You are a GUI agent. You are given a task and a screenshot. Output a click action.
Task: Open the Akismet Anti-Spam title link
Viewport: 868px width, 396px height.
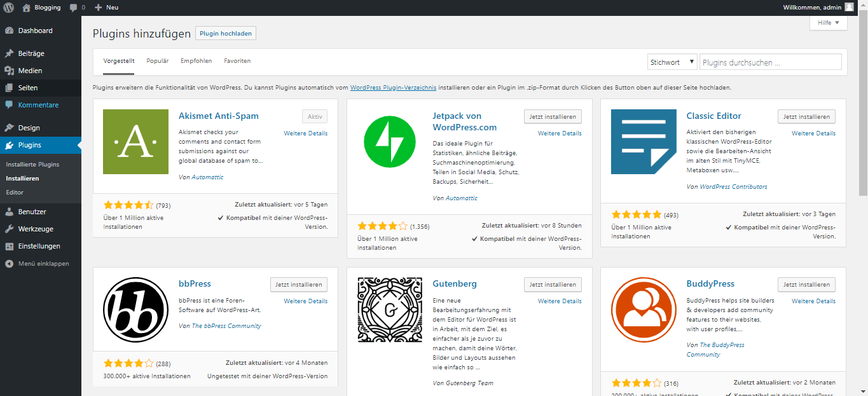click(x=219, y=116)
